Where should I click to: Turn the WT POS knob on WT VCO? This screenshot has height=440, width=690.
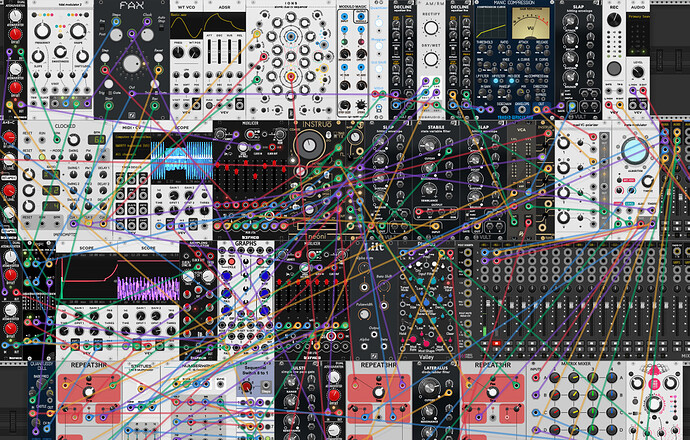pos(195,52)
